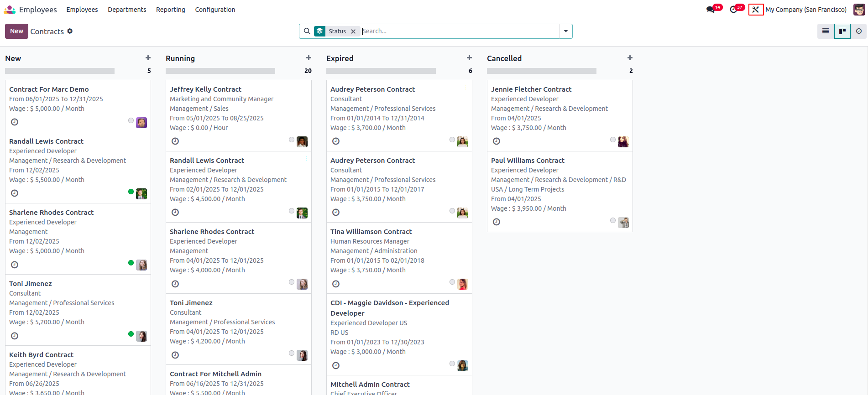Toggle state dot on $3,700 Audrey Peterson card

[x=452, y=140]
